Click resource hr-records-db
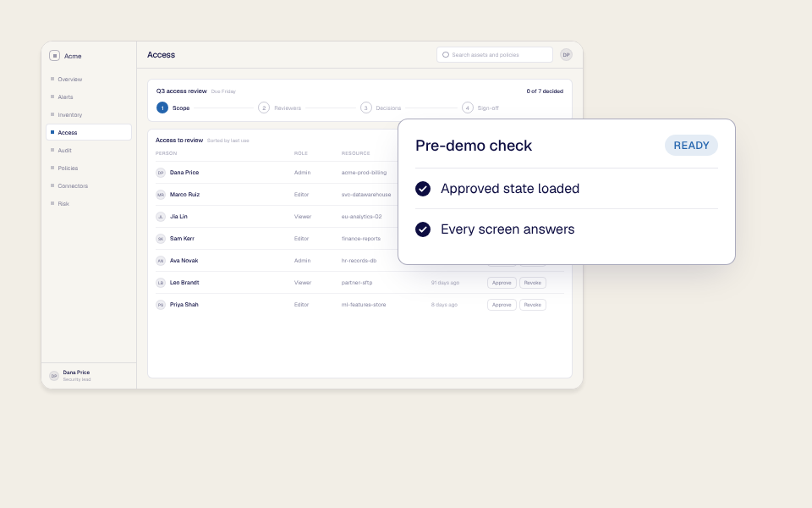 [x=359, y=261]
